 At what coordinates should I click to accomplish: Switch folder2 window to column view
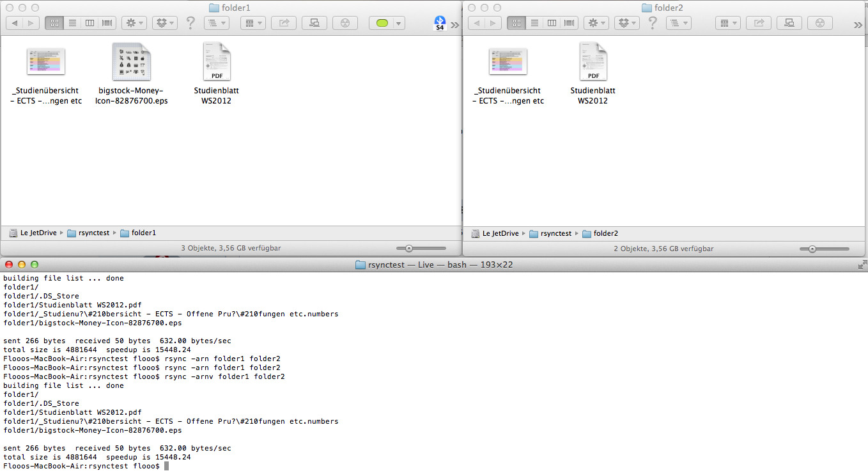pyautogui.click(x=552, y=23)
